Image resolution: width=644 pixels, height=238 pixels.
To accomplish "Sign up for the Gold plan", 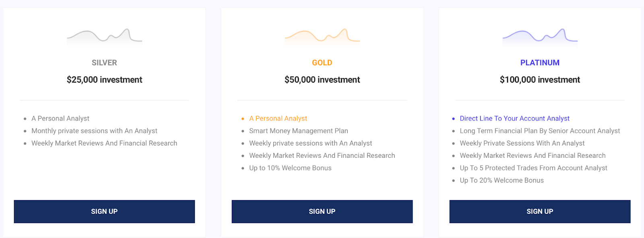I will click(x=322, y=211).
